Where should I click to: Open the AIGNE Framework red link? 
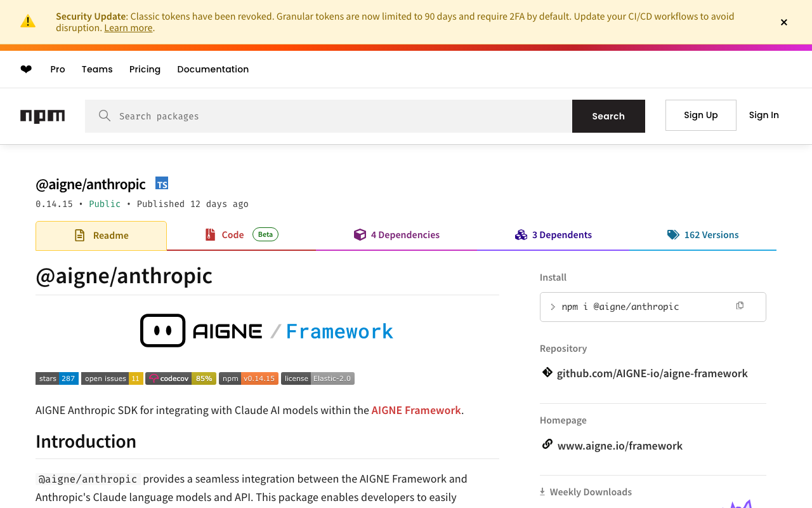pos(416,410)
